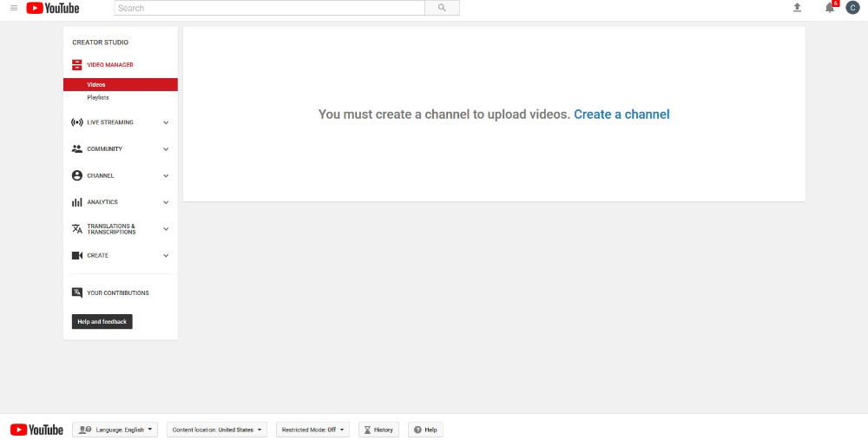Click the Analytics bar chart icon

77,202
